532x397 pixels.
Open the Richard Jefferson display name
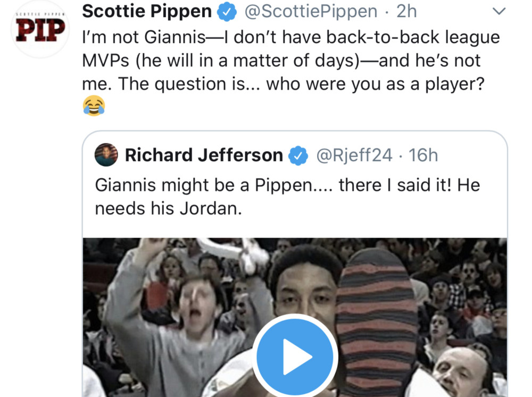click(x=204, y=155)
